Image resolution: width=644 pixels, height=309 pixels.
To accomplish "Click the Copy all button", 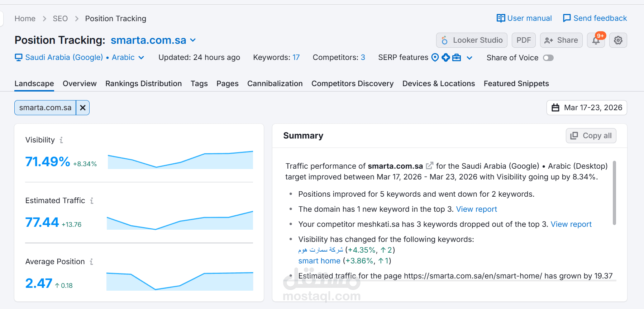I will pyautogui.click(x=591, y=136).
